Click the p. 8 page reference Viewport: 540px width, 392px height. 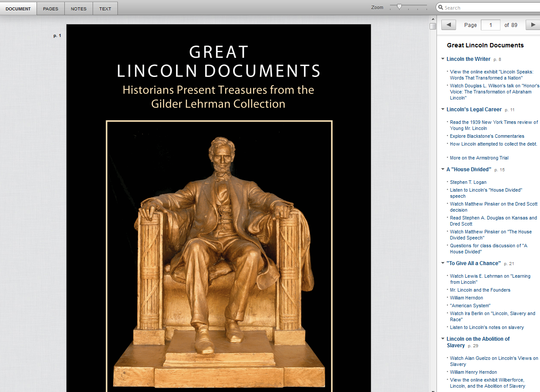(x=497, y=60)
